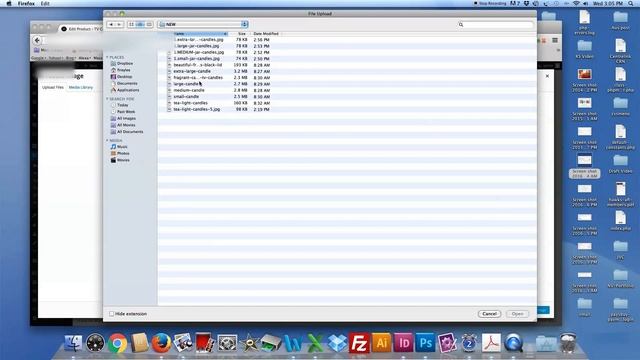The height and width of the screenshot is (360, 640).
Task: Show Past Week files in sidebar
Action: 122,112
